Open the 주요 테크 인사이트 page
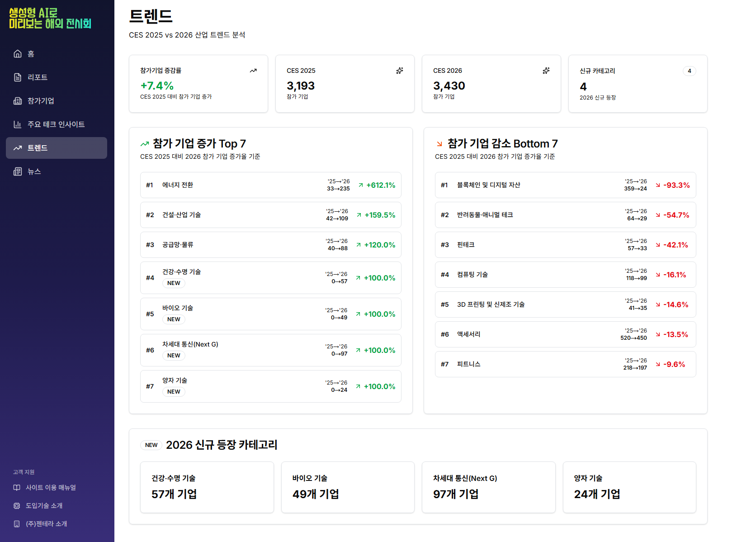756x542 pixels. point(56,124)
